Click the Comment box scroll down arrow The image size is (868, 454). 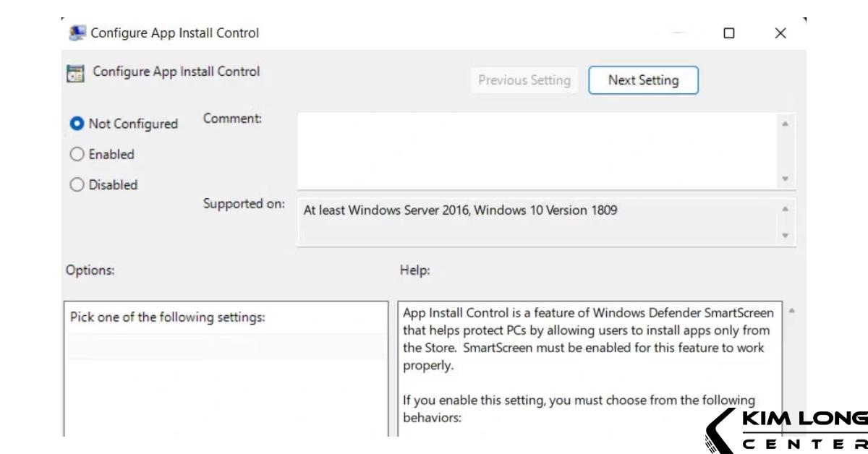coord(786,179)
